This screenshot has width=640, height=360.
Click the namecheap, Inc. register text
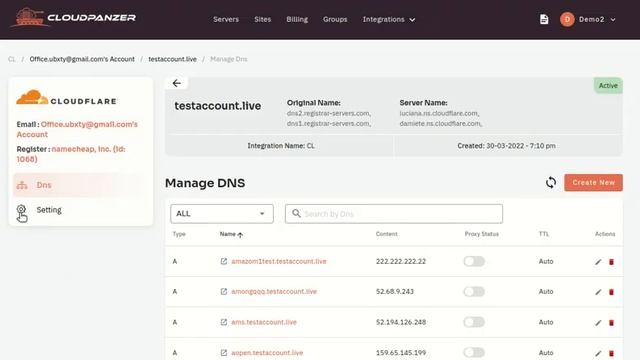point(71,154)
